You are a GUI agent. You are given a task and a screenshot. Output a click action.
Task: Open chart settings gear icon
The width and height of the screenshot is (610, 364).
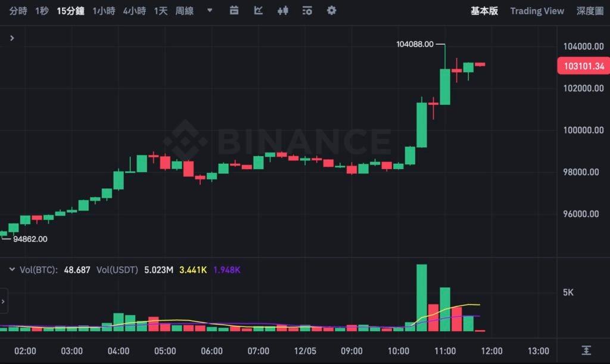(332, 11)
